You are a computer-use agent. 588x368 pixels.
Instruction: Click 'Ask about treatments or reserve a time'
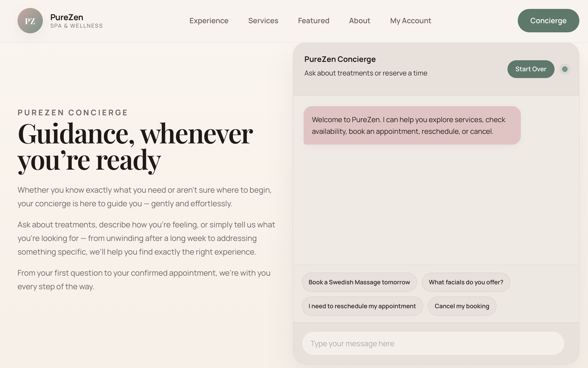tap(366, 73)
